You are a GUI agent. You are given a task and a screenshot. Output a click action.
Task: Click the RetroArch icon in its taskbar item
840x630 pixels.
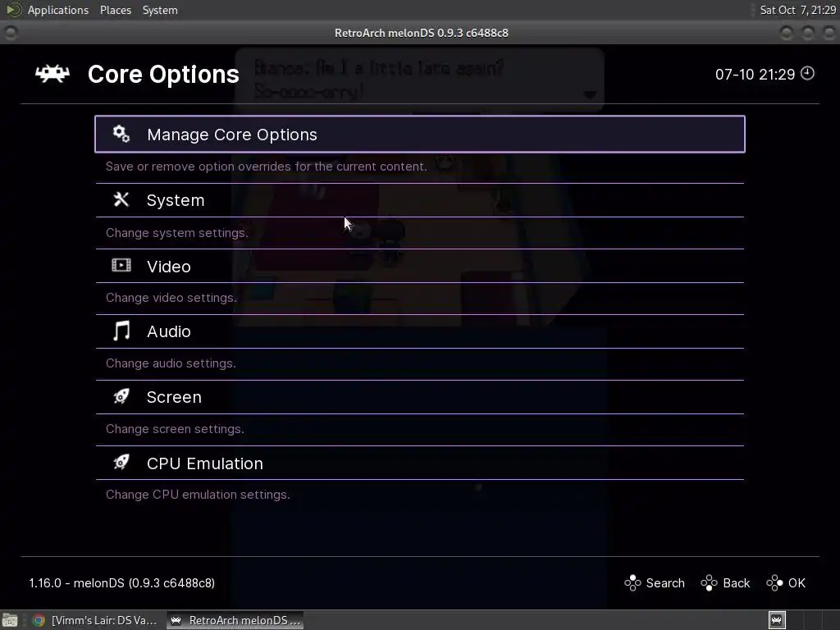[x=176, y=620]
